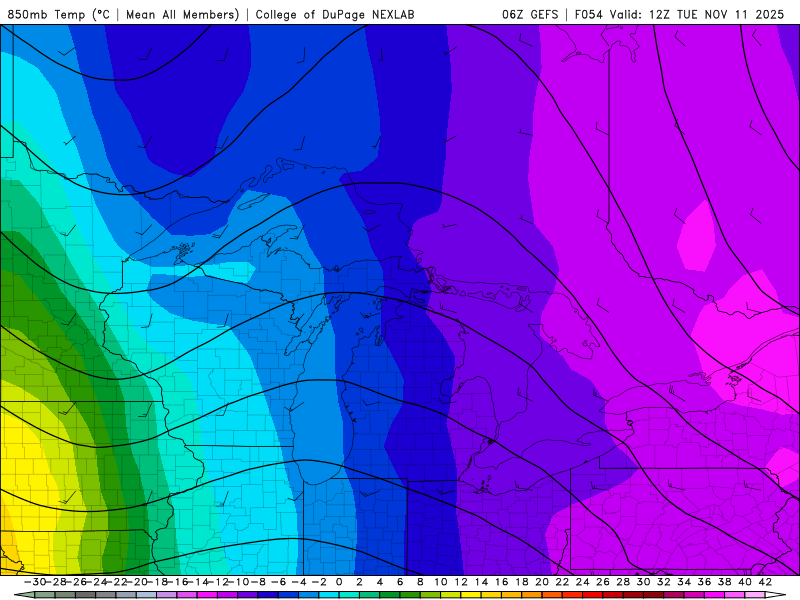Click the "42" legend value

[x=765, y=582]
